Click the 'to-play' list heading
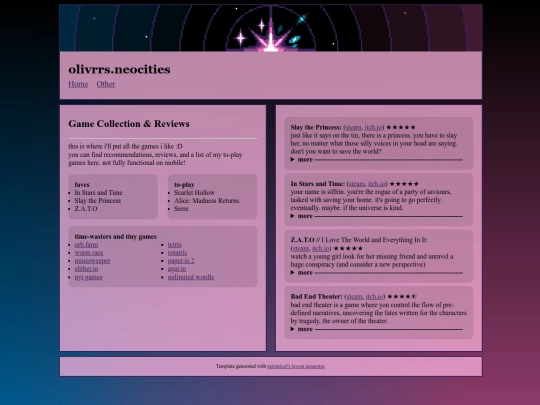 pos(184,185)
